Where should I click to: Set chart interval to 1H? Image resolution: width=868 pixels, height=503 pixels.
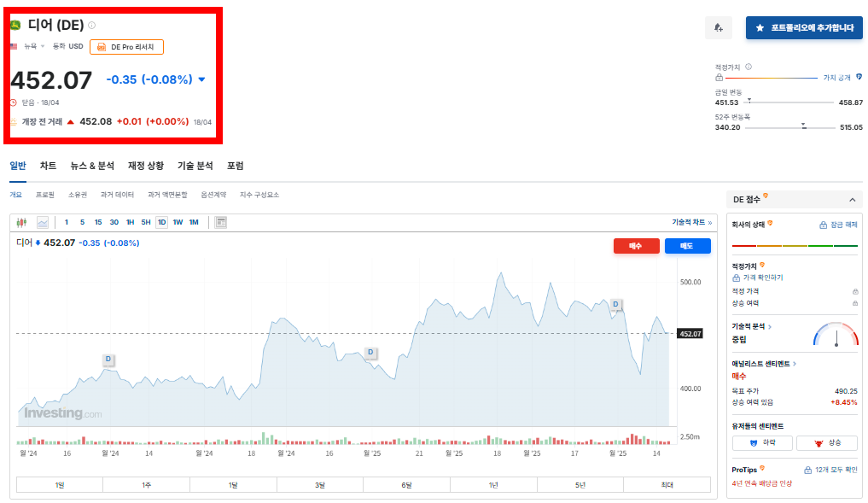click(130, 222)
